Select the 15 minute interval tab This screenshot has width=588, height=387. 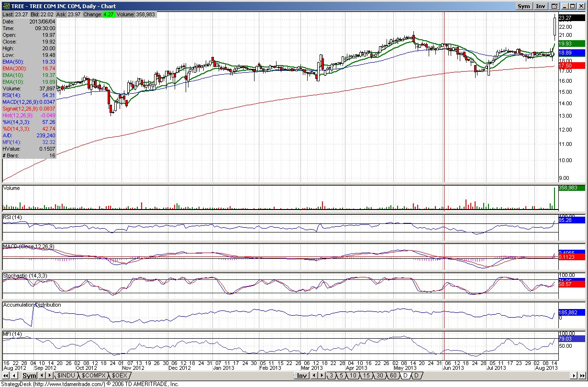[366, 376]
